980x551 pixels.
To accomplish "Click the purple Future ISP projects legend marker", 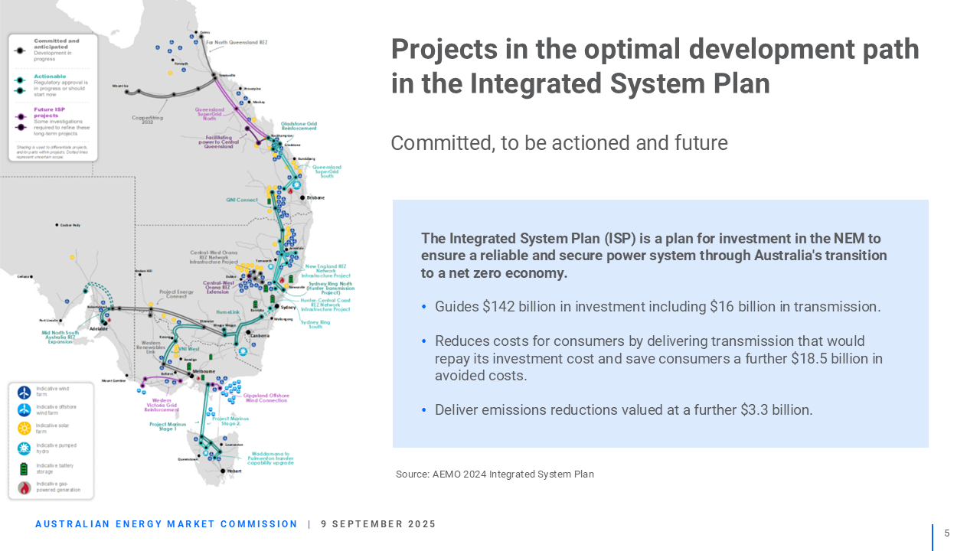I will (x=21, y=118).
